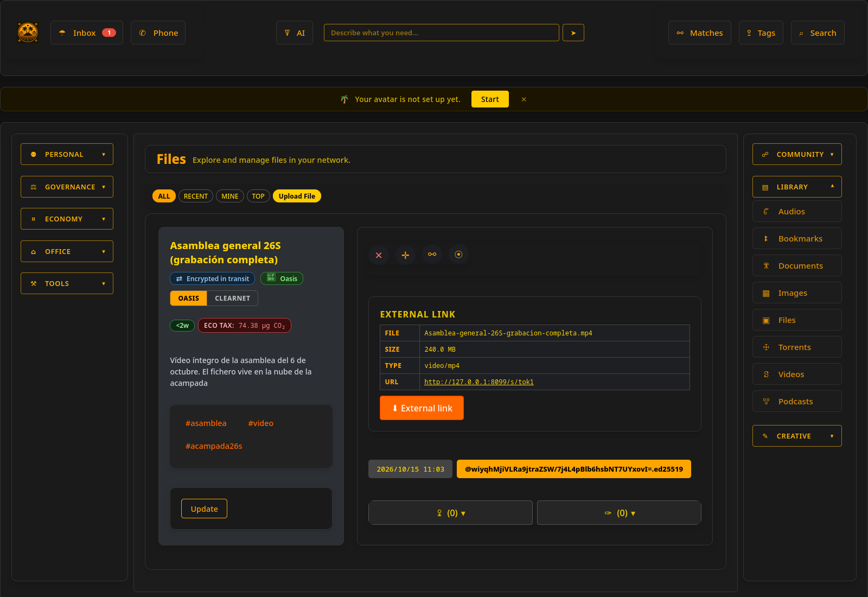The height and width of the screenshot is (597, 868).
Task: Select the ALL files filter
Action: tap(164, 196)
